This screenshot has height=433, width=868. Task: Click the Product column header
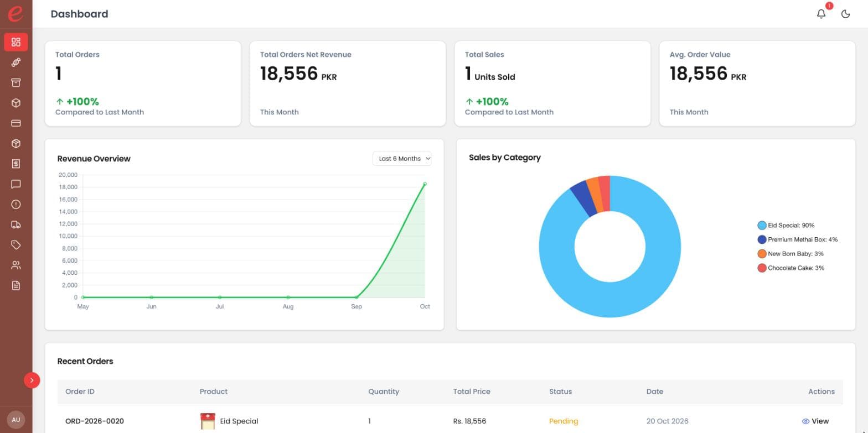214,392
